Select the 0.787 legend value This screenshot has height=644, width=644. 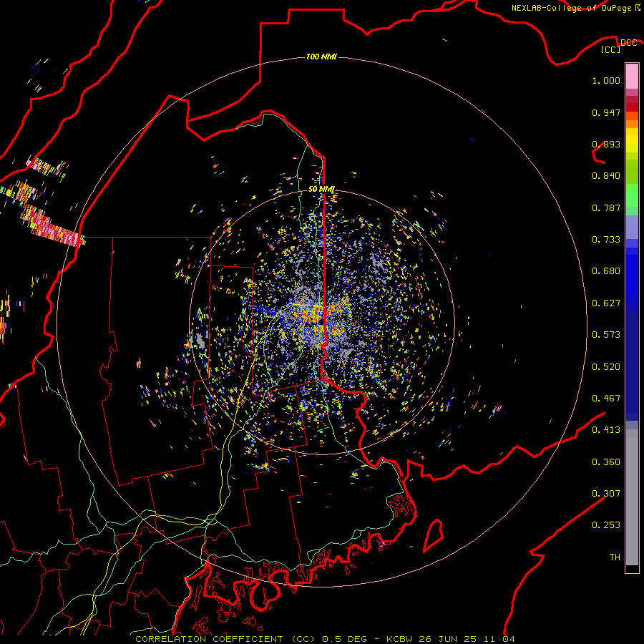(606, 208)
